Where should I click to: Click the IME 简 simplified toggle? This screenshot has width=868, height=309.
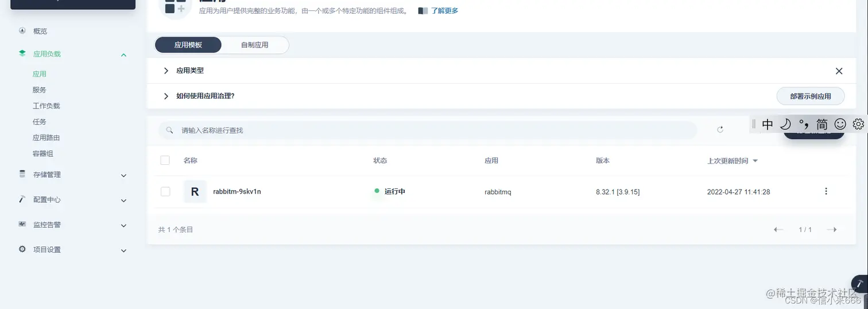(822, 124)
